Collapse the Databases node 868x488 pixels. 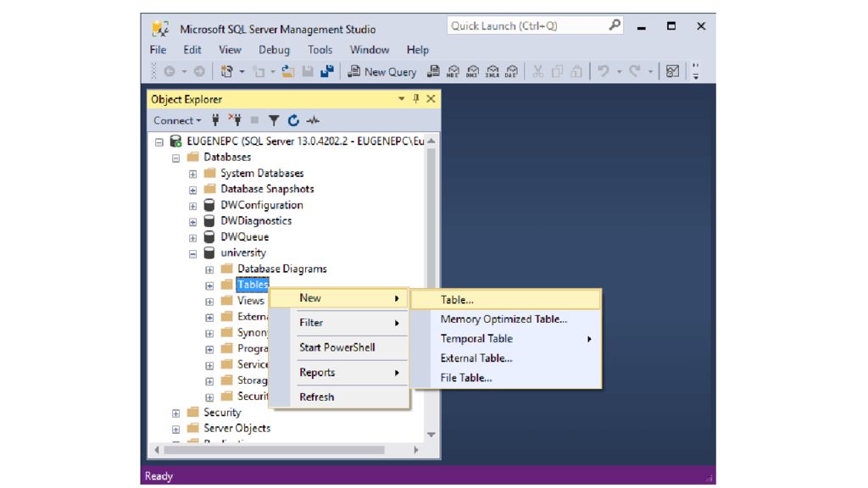point(176,158)
